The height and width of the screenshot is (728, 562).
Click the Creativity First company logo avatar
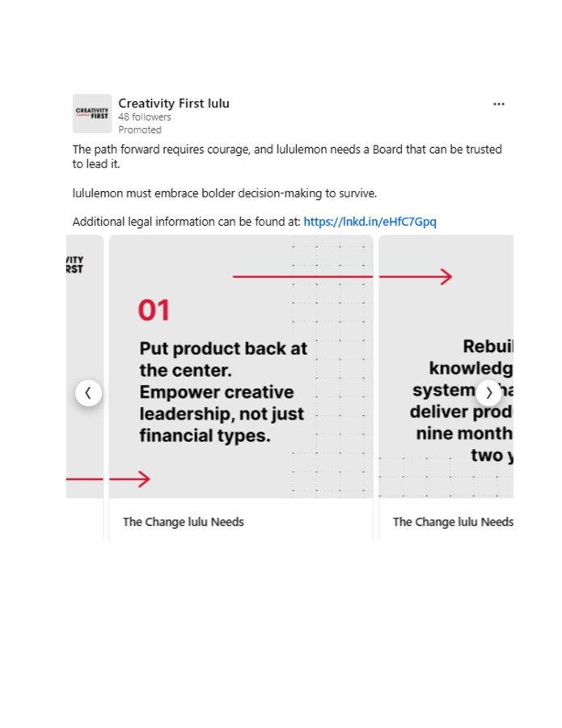91,113
